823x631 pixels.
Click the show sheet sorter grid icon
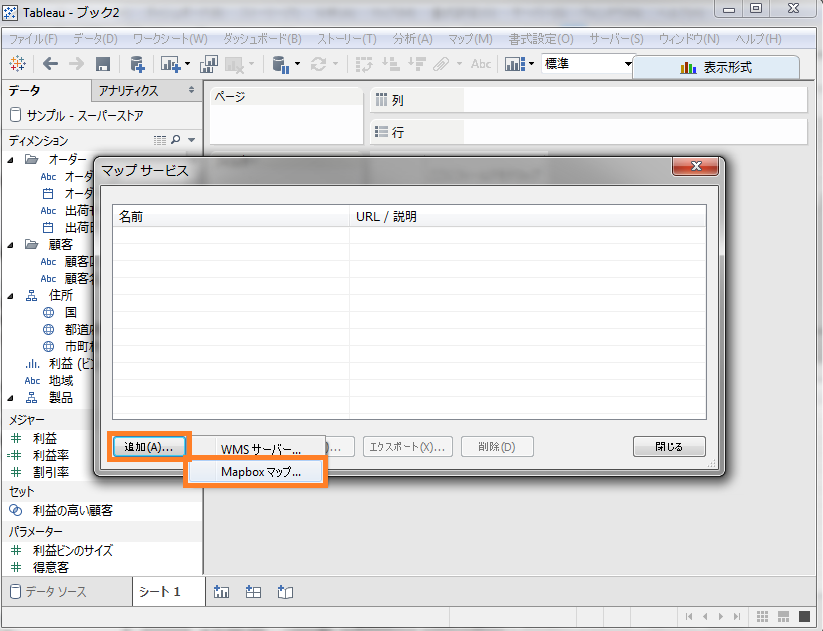point(763,616)
